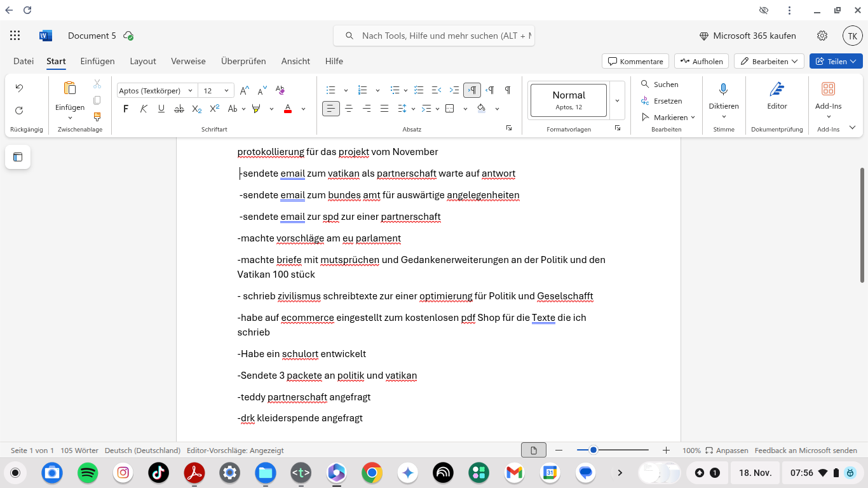868x488 pixels.
Task: Launch TikTok from the shelf
Action: [x=159, y=473]
